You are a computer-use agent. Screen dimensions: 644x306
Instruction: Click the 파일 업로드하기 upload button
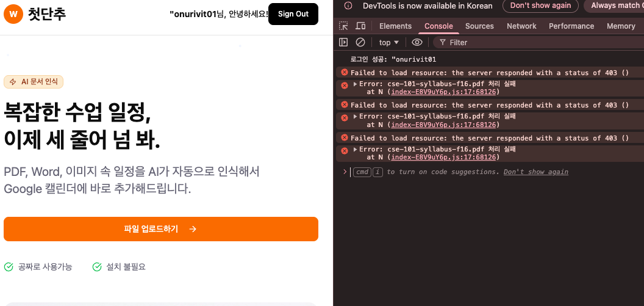tap(161, 229)
